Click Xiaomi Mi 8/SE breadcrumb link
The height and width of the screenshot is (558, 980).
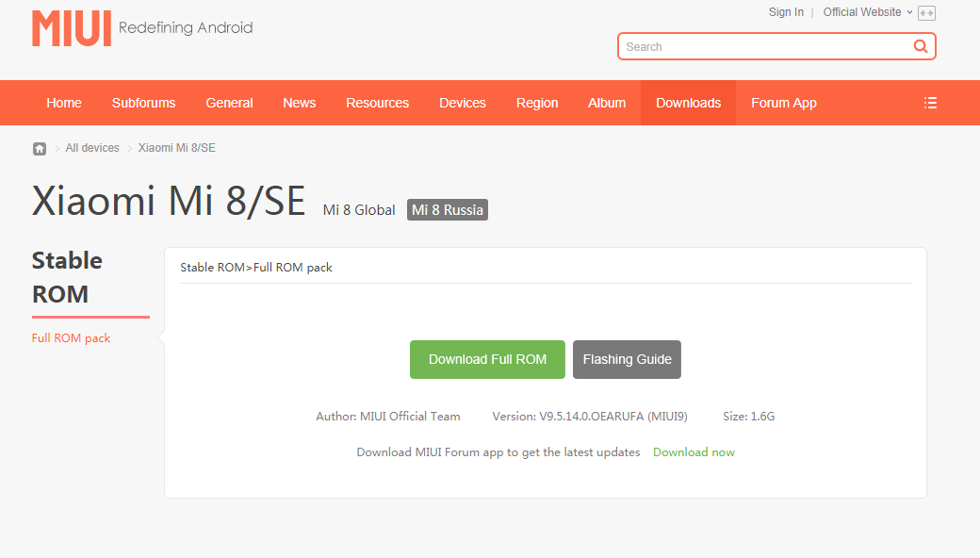177,148
